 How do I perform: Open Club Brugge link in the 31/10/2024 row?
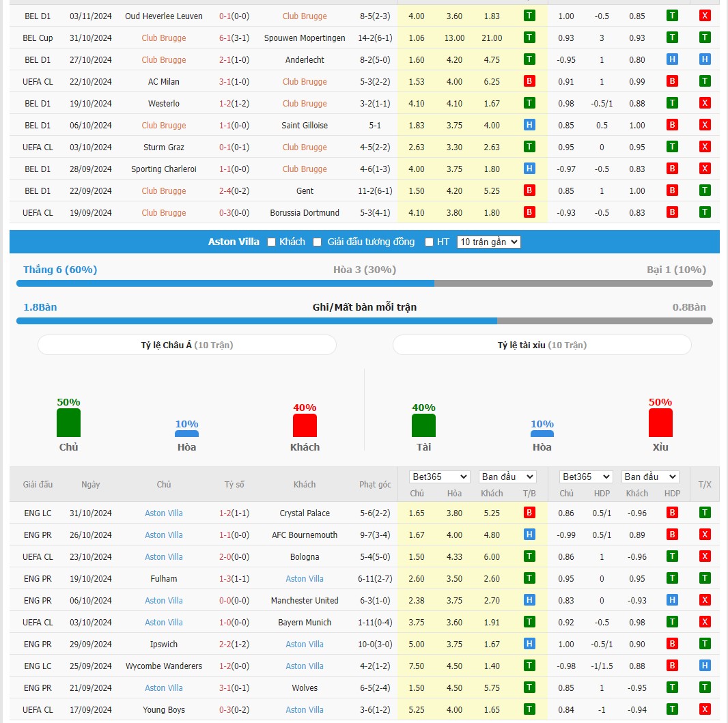(x=163, y=38)
